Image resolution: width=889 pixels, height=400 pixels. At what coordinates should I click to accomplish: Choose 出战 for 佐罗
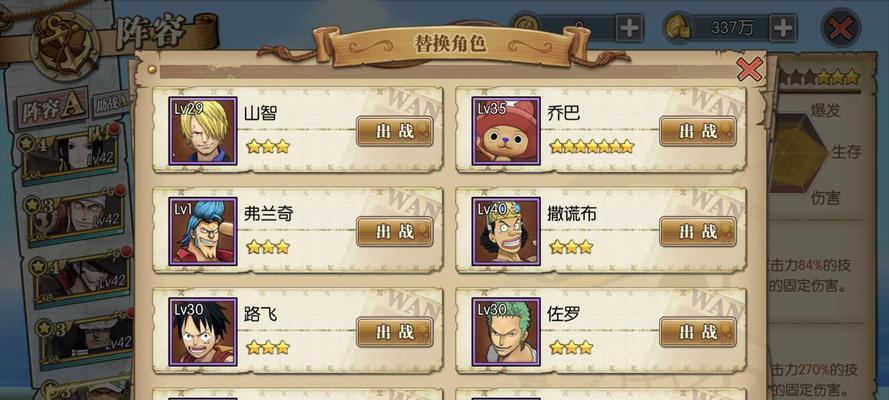698,332
